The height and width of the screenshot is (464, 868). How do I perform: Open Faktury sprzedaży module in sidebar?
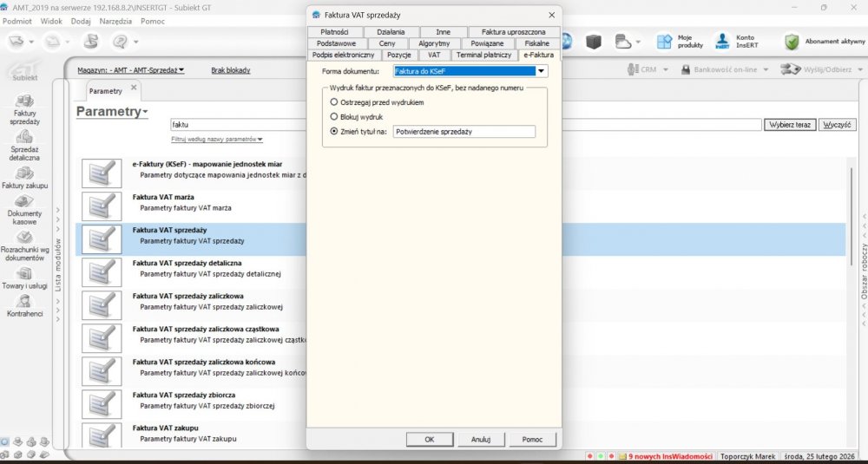[24, 109]
